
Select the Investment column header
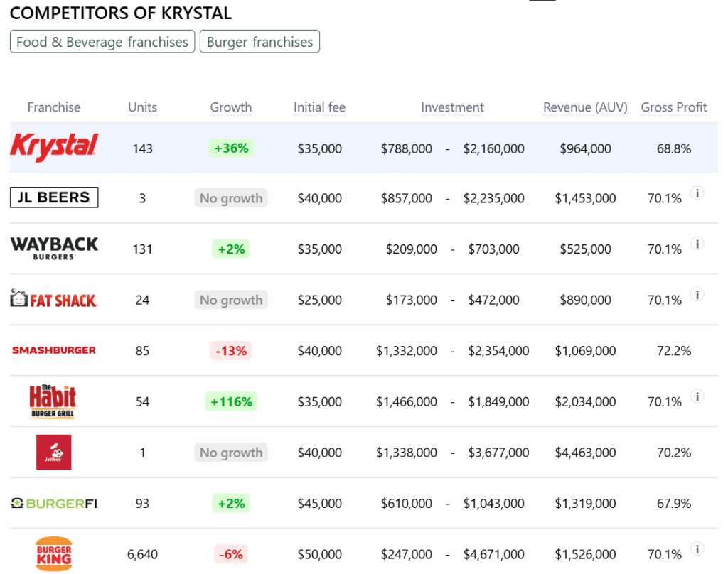pos(452,107)
